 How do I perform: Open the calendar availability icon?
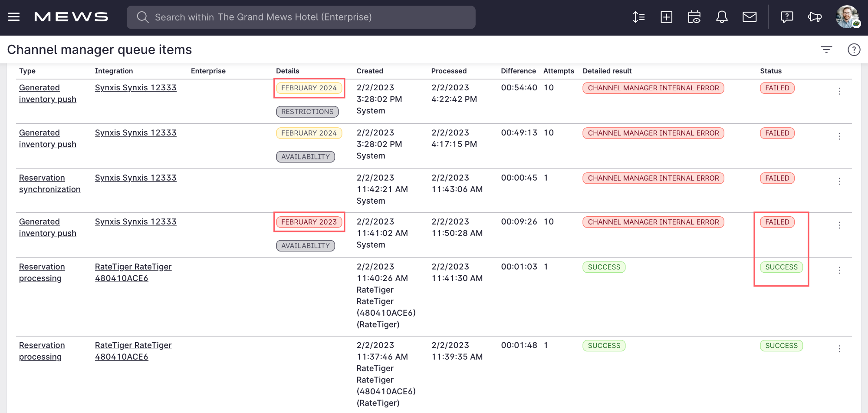coord(694,17)
